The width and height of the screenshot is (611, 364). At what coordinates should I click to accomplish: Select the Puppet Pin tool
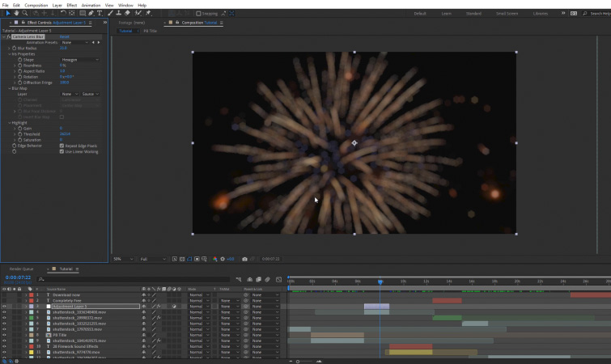click(x=148, y=13)
